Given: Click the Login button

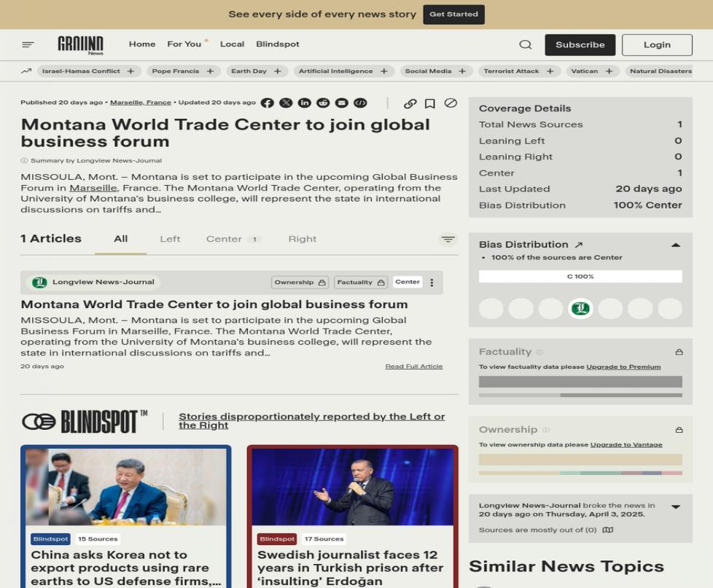Looking at the screenshot, I should click(657, 45).
